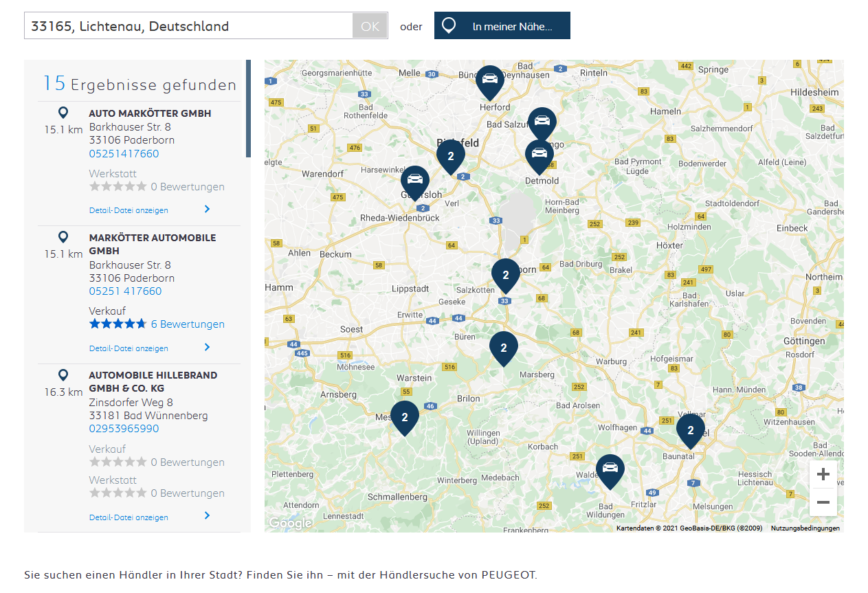This screenshot has height=593, width=868.
Task: Open the Nutzungsbedingungen map link
Action: [805, 528]
